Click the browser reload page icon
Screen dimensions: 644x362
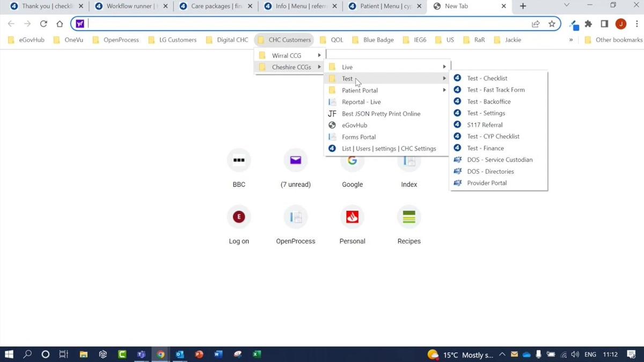43,24
